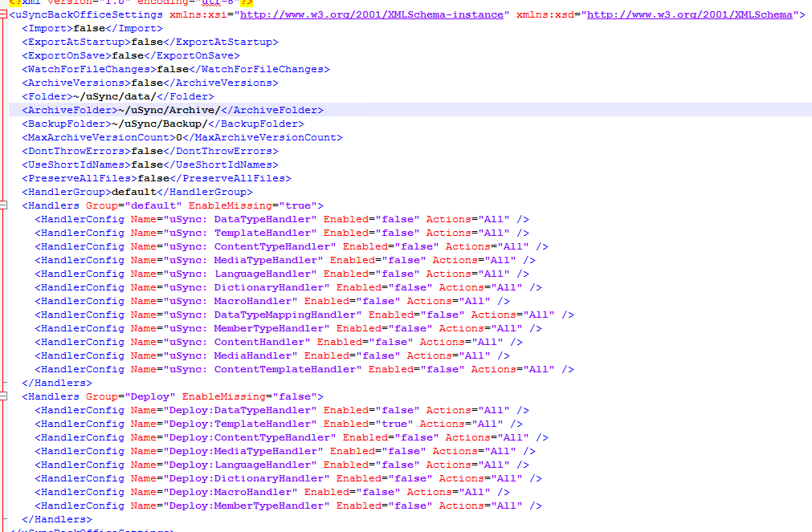
Task: Click the Deploy:LanguageHandler config line
Action: coord(282,465)
